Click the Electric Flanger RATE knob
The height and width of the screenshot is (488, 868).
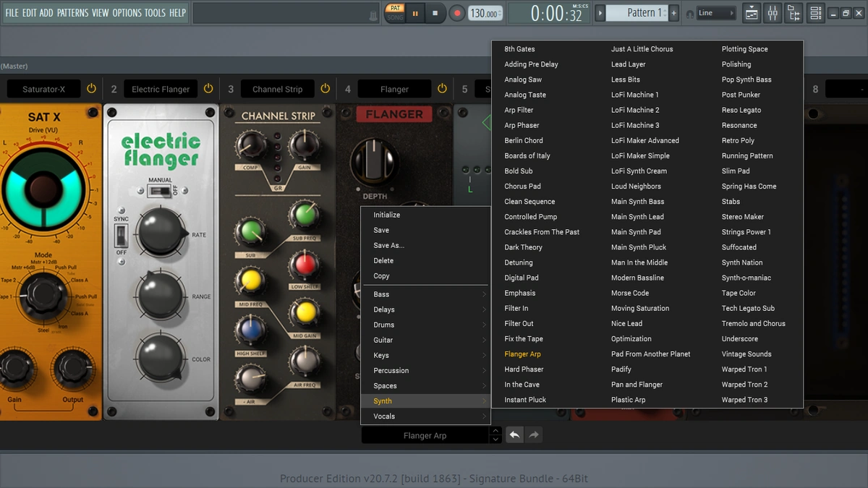pyautogui.click(x=162, y=231)
